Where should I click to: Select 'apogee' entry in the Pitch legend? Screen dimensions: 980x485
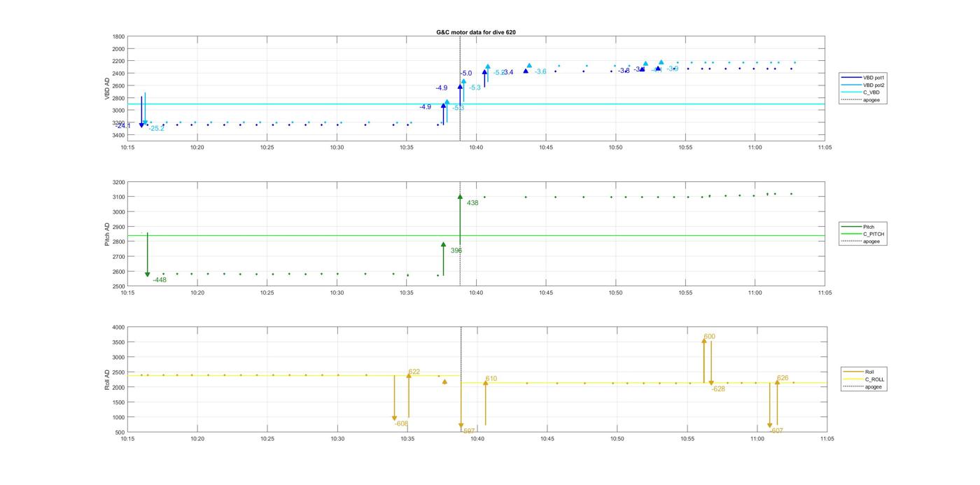[x=864, y=241]
